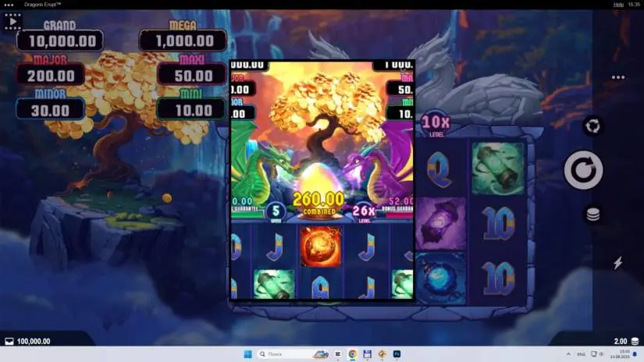Image resolution: width=644 pixels, height=362 pixels.
Task: Open the Help link in title bar
Action: click(618, 5)
